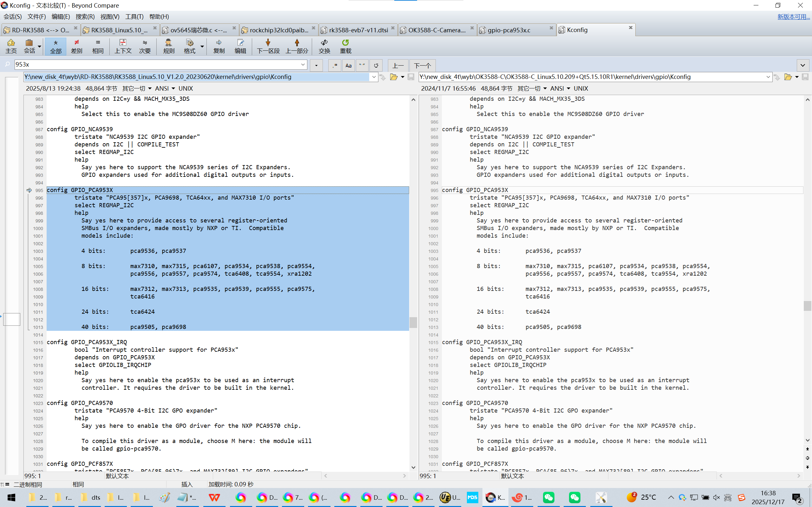Toggle the Aa match-case search option
This screenshot has width=812, height=507.
[348, 65]
